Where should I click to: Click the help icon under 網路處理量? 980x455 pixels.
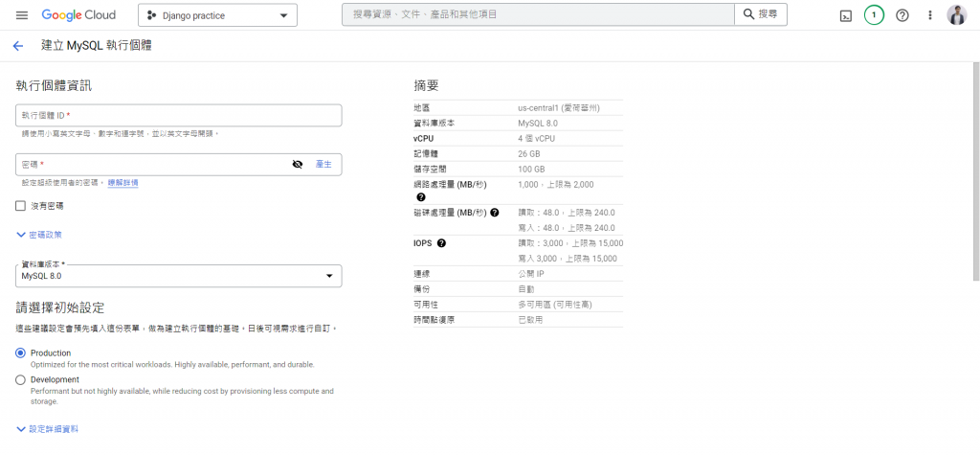tap(421, 197)
